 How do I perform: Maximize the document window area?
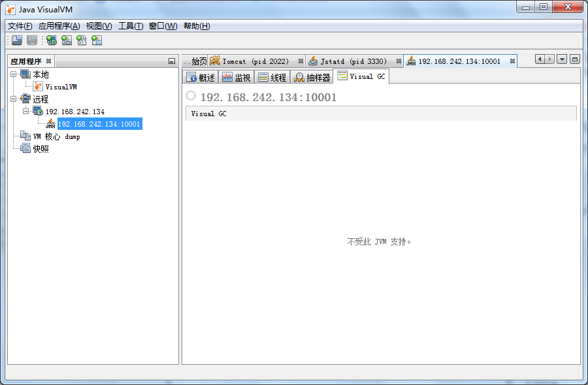[x=575, y=59]
